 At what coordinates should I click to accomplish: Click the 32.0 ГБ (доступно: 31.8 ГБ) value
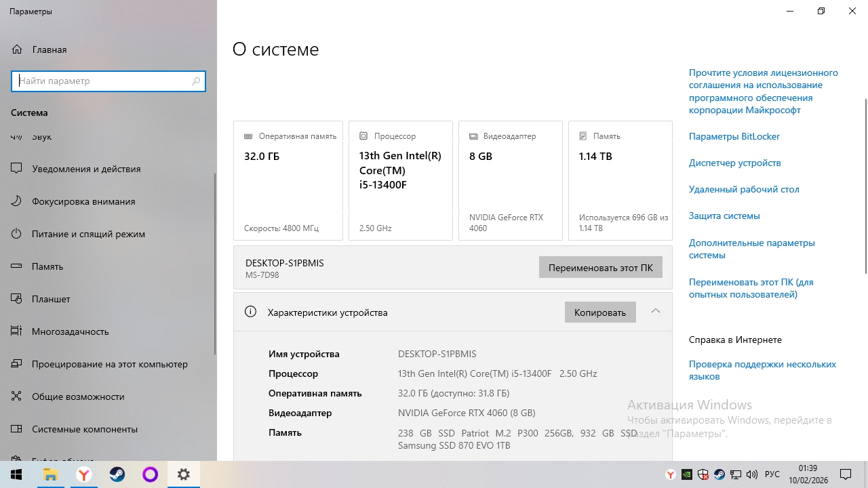pos(454,393)
